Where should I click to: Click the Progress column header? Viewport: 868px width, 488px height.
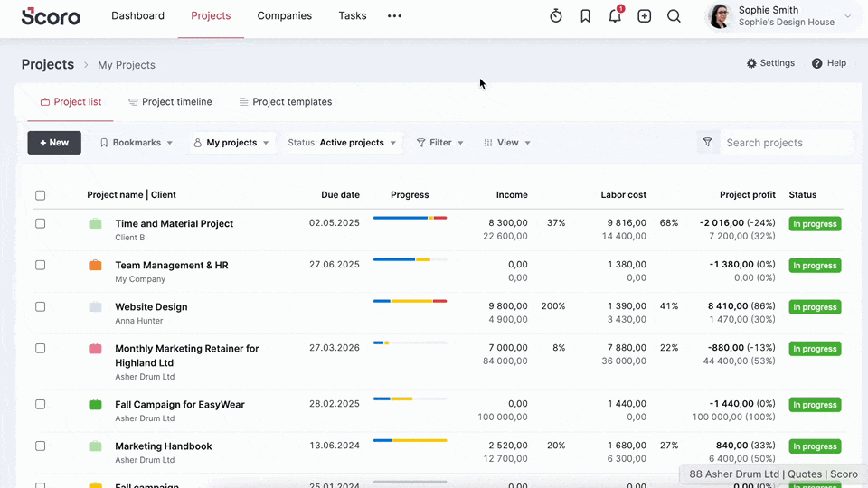click(x=410, y=195)
